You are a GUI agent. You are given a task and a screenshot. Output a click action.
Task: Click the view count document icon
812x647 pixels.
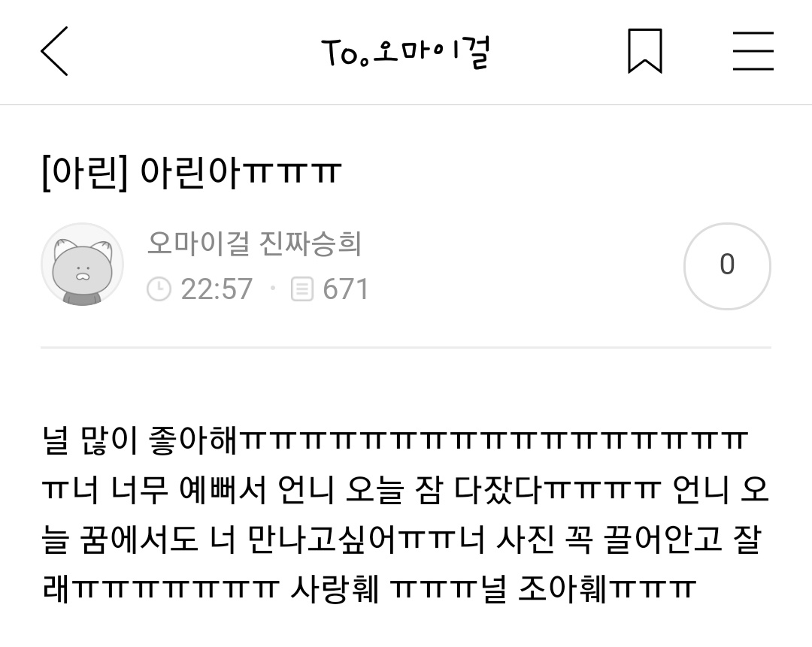pyautogui.click(x=302, y=289)
